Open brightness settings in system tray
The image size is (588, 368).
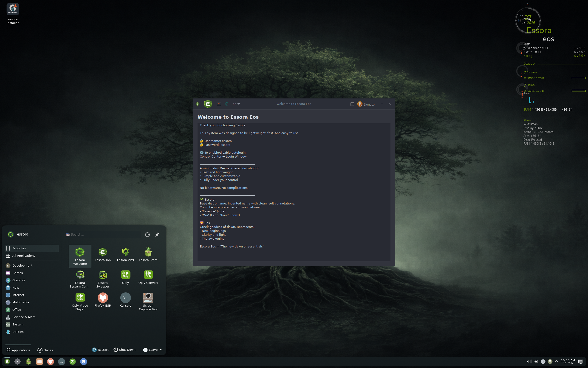[536, 361]
